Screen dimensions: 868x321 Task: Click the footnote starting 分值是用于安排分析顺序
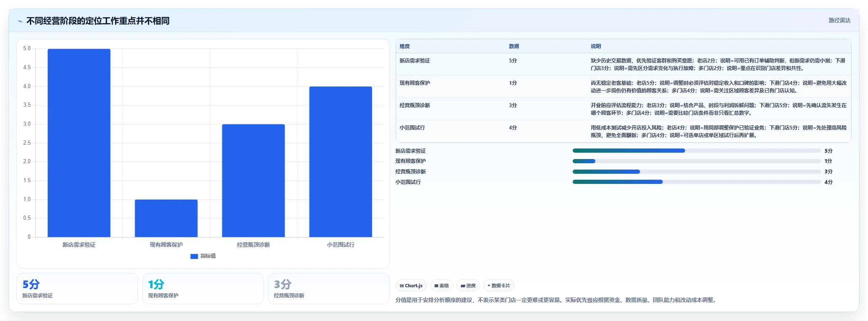[557, 300]
